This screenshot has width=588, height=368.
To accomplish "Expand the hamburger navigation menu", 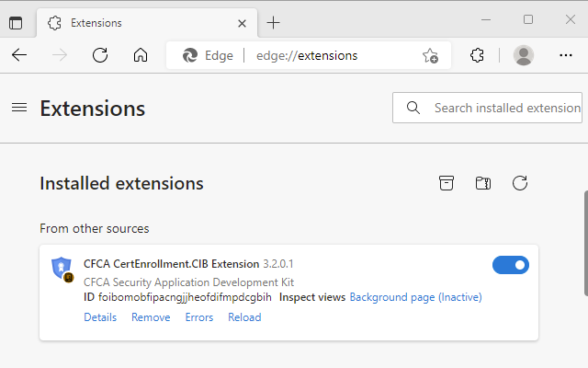I will point(19,108).
